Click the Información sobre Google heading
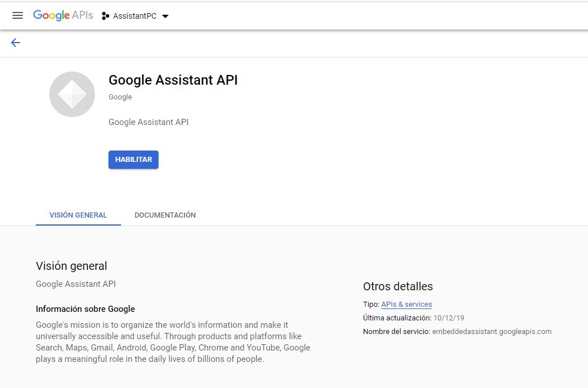 point(85,309)
